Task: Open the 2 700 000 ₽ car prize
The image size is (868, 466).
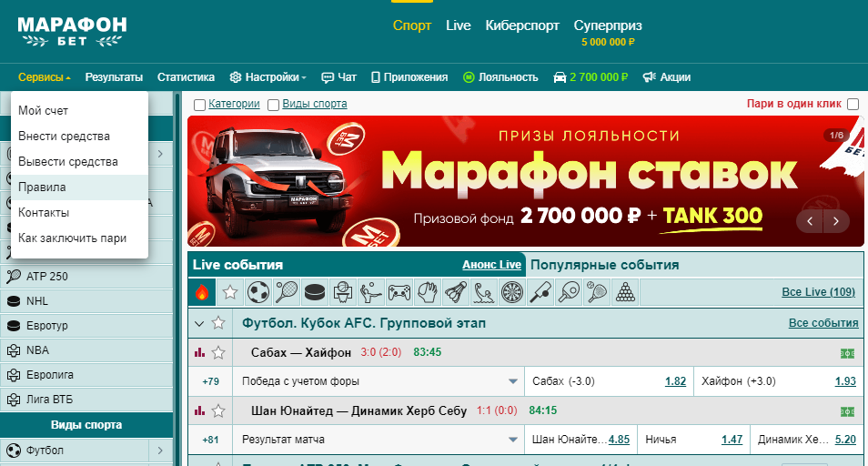Action: pos(590,77)
